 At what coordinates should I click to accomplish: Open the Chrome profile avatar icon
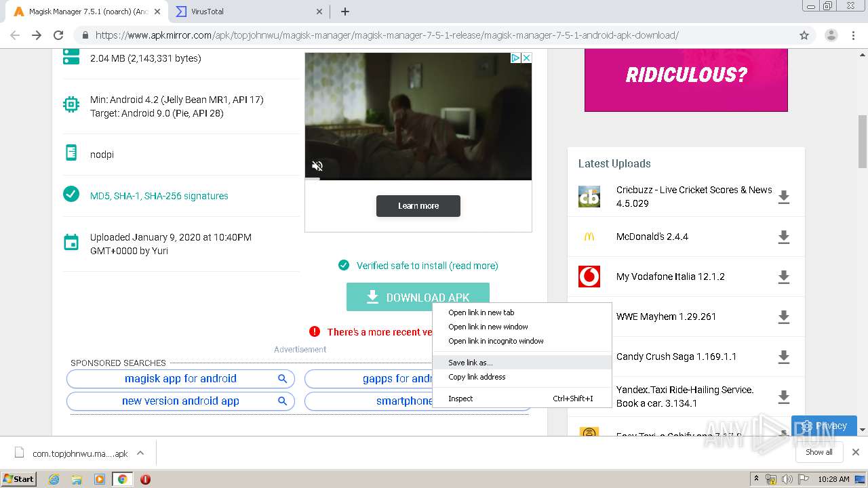[x=831, y=35]
